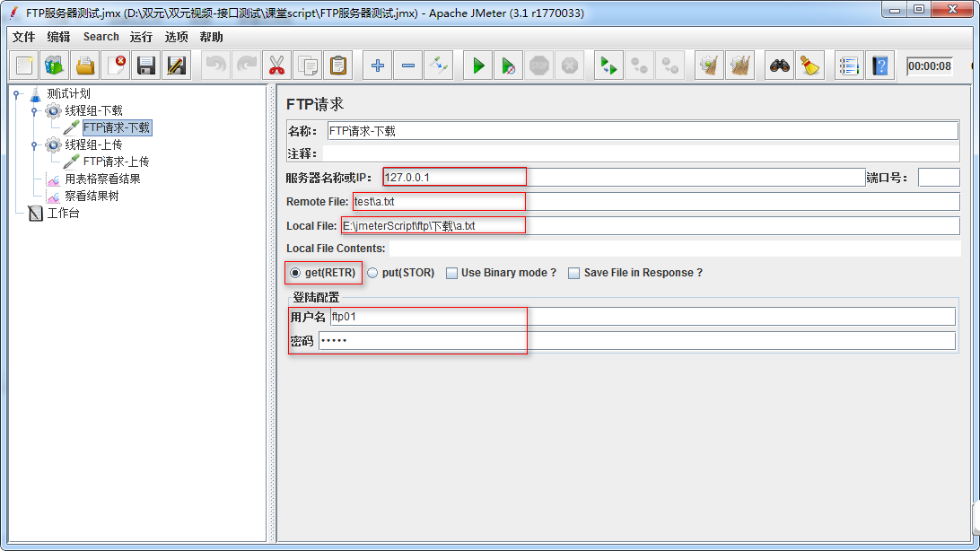
Task: Open the 帮助 menu
Action: [x=211, y=37]
